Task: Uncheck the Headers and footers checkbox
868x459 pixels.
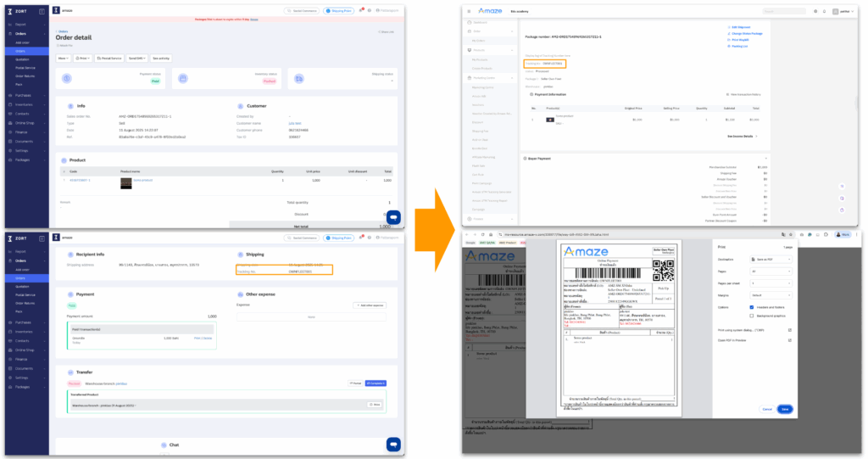Action: click(752, 307)
